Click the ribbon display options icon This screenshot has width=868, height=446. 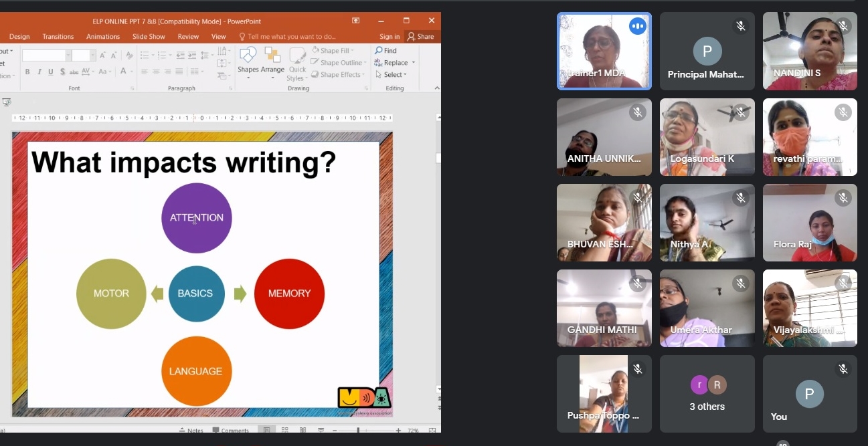(356, 21)
